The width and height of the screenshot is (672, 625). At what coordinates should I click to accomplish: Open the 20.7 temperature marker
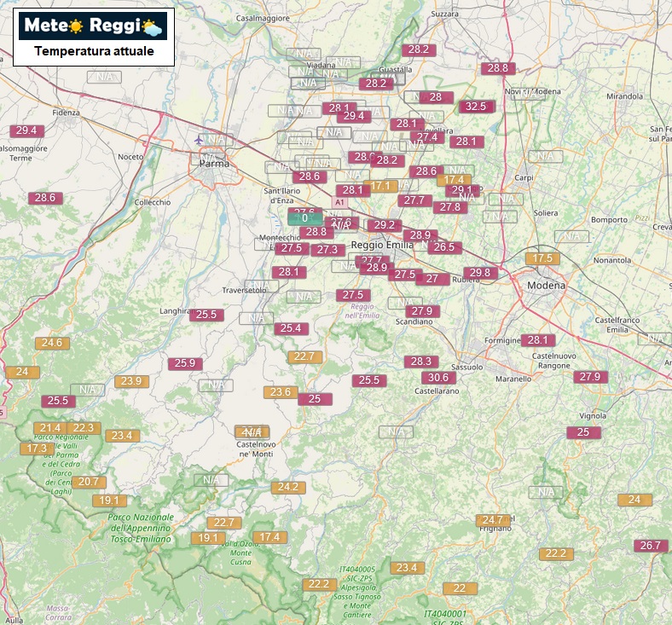coord(88,482)
